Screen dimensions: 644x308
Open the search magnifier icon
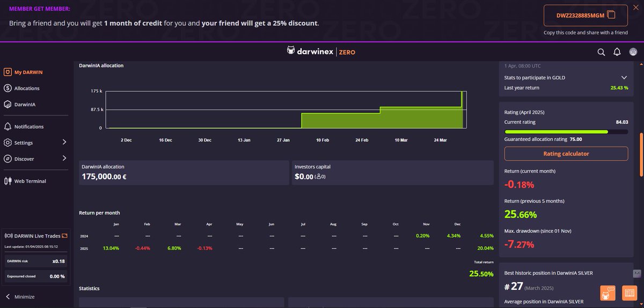tap(601, 52)
